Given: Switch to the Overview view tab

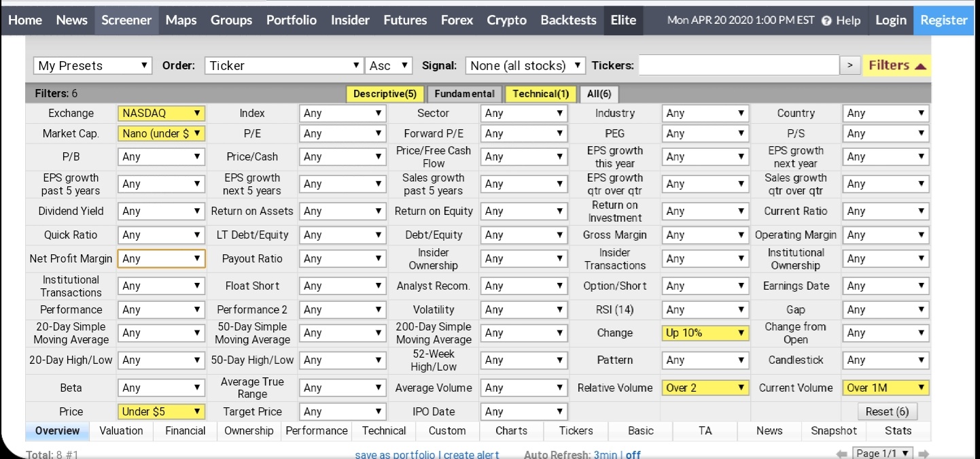Looking at the screenshot, I should pyautogui.click(x=57, y=430).
